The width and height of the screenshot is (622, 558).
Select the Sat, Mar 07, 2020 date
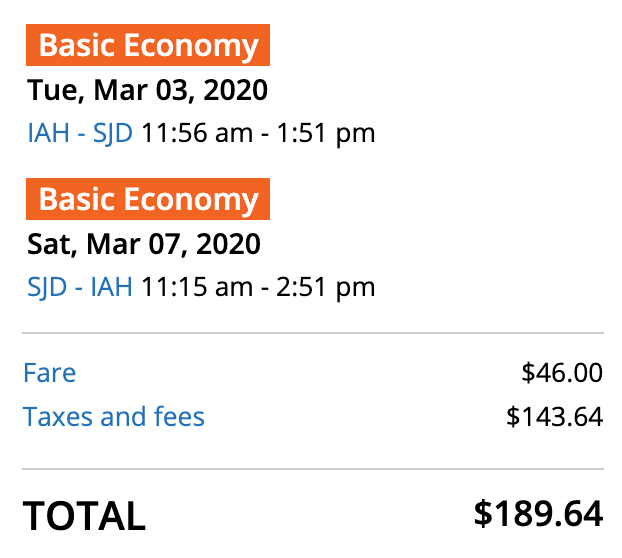coord(144,244)
